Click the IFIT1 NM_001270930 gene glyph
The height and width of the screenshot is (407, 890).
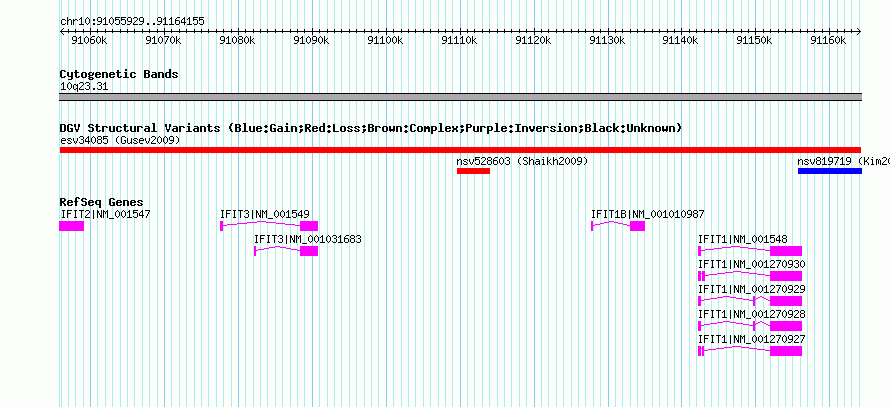click(x=750, y=276)
